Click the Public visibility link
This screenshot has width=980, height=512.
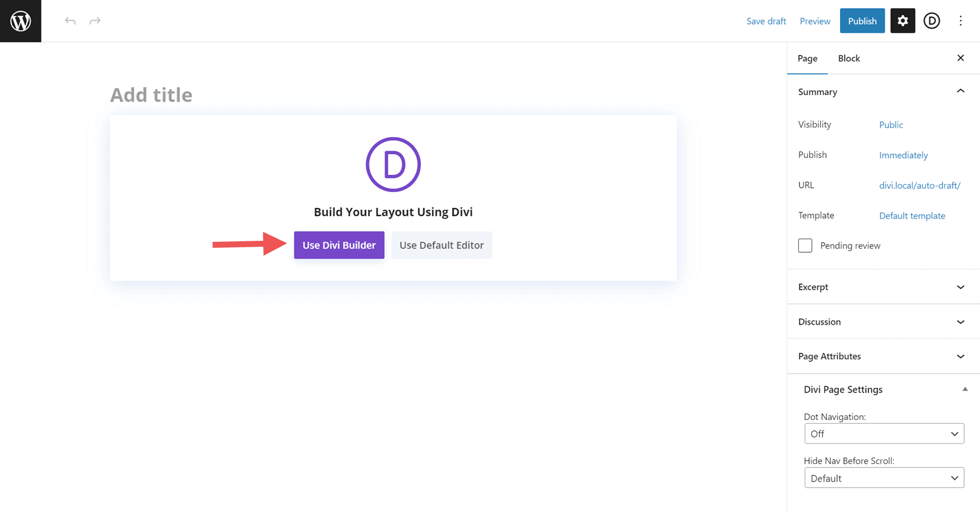[x=891, y=125]
